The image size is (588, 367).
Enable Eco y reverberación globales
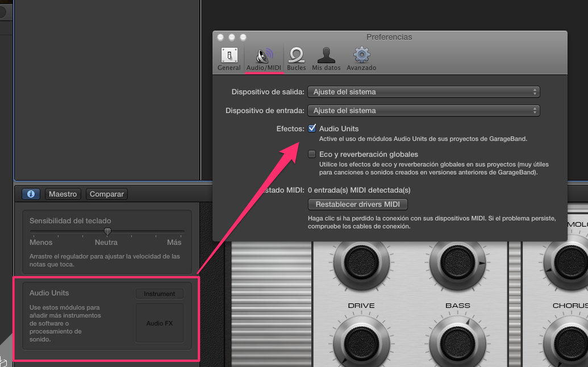(312, 154)
